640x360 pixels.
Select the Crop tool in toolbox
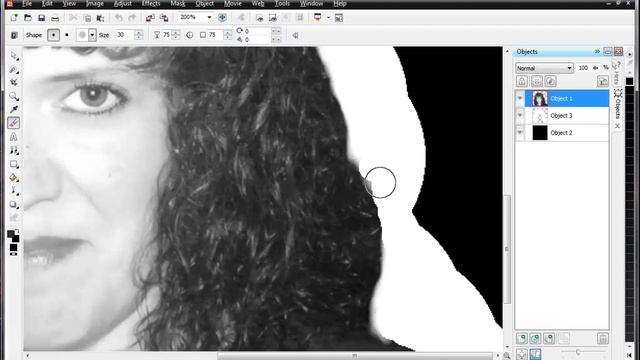14,82
